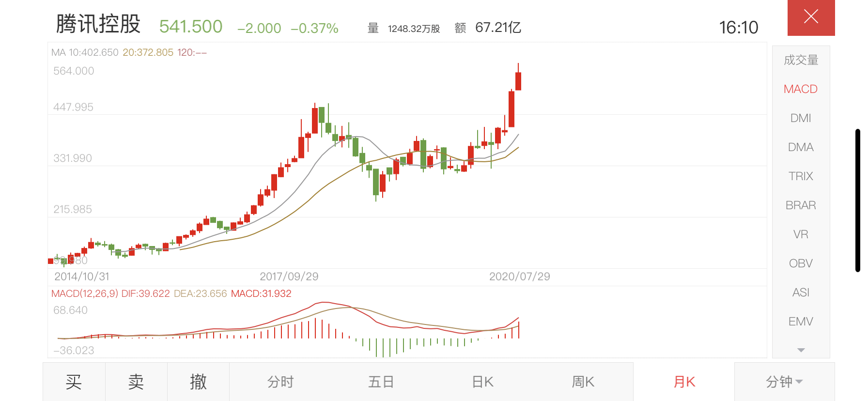Switch to the 日K daily chart tab

482,382
